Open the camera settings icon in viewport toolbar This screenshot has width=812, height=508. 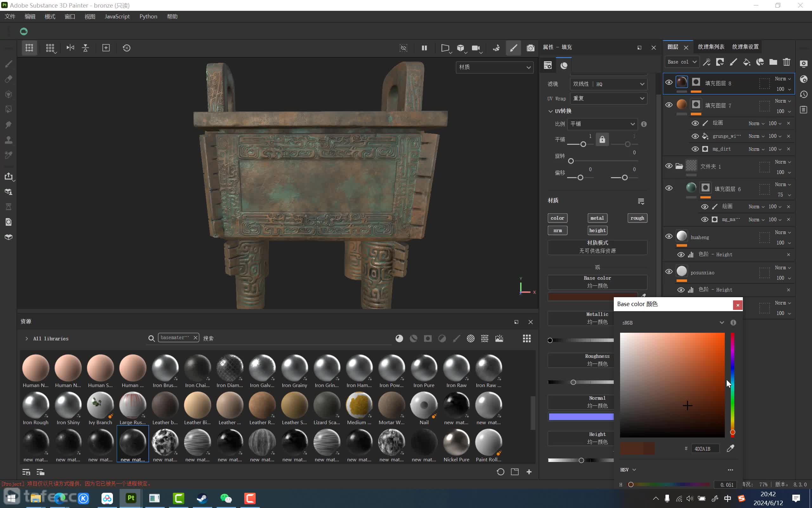point(476,48)
